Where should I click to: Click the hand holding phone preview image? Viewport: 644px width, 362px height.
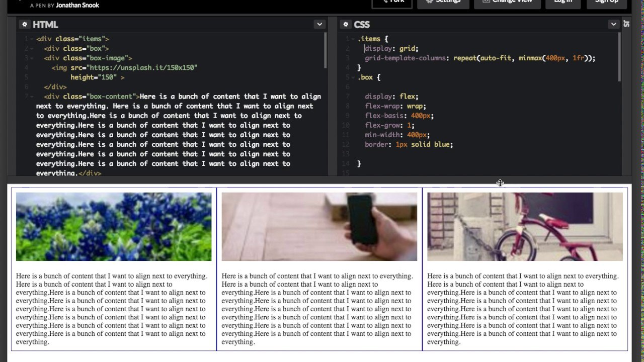pos(319,227)
